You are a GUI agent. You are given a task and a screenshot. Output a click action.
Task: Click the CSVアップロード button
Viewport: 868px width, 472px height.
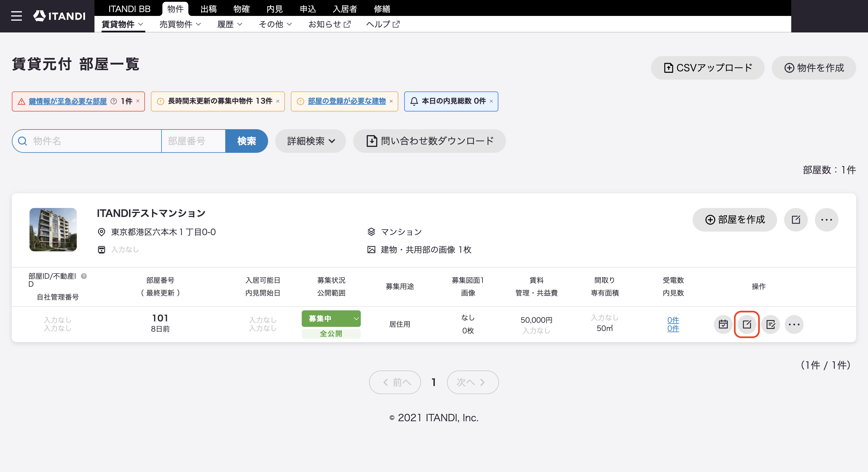pos(708,68)
